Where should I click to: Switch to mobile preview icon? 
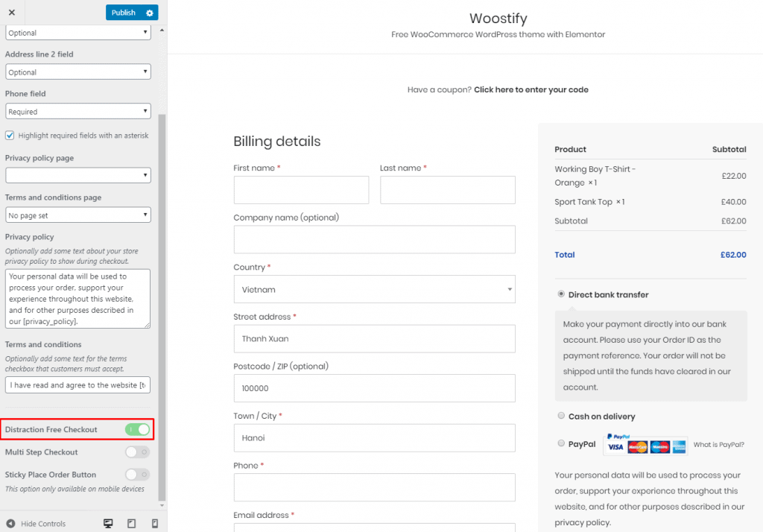[x=155, y=523]
